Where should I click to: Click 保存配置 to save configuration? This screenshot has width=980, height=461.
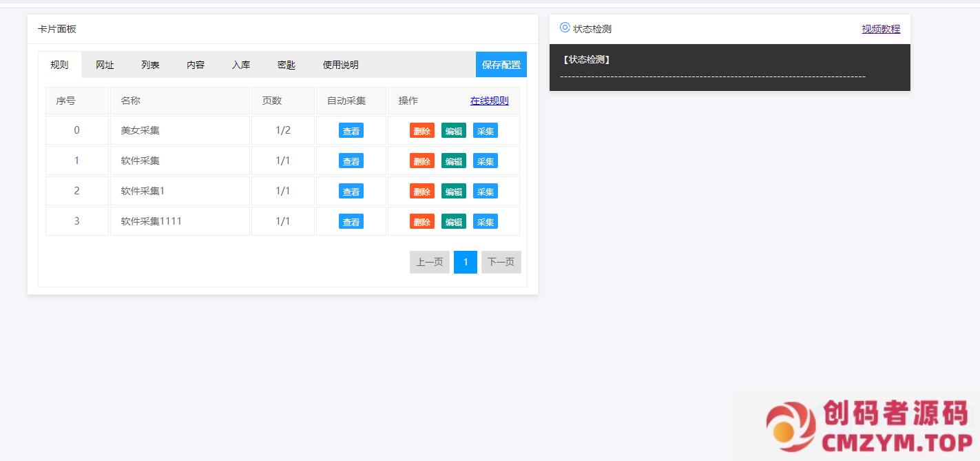point(501,65)
